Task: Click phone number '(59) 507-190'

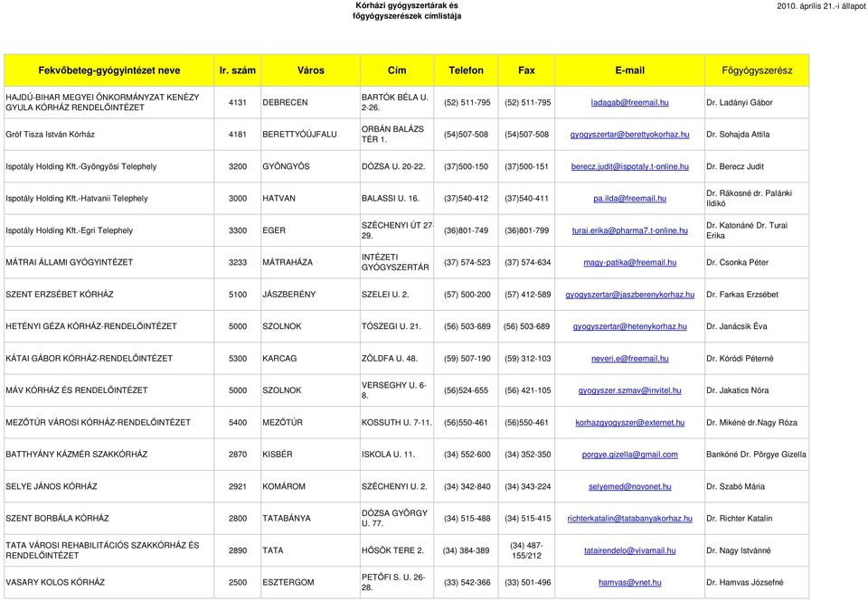Action: pyautogui.click(x=467, y=359)
